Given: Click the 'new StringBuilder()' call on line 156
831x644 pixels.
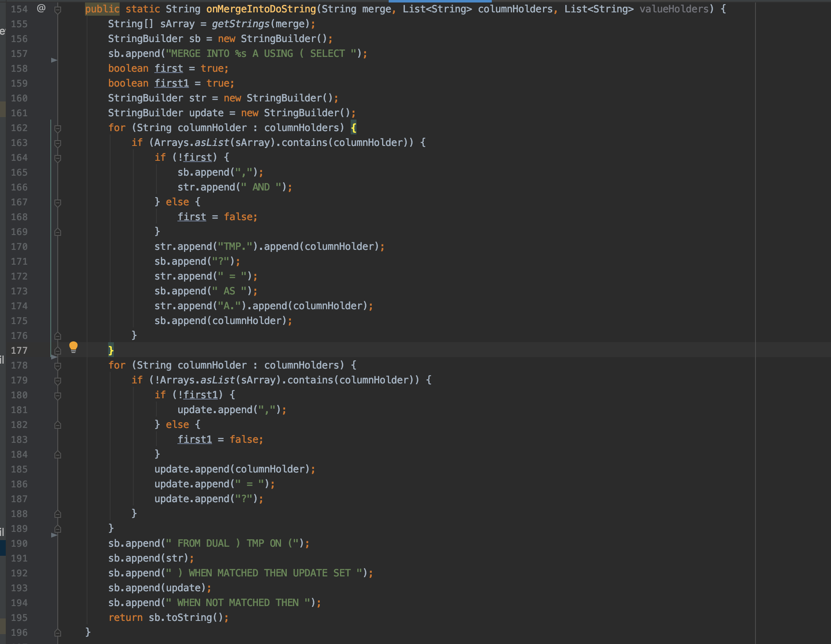Looking at the screenshot, I should tap(272, 39).
